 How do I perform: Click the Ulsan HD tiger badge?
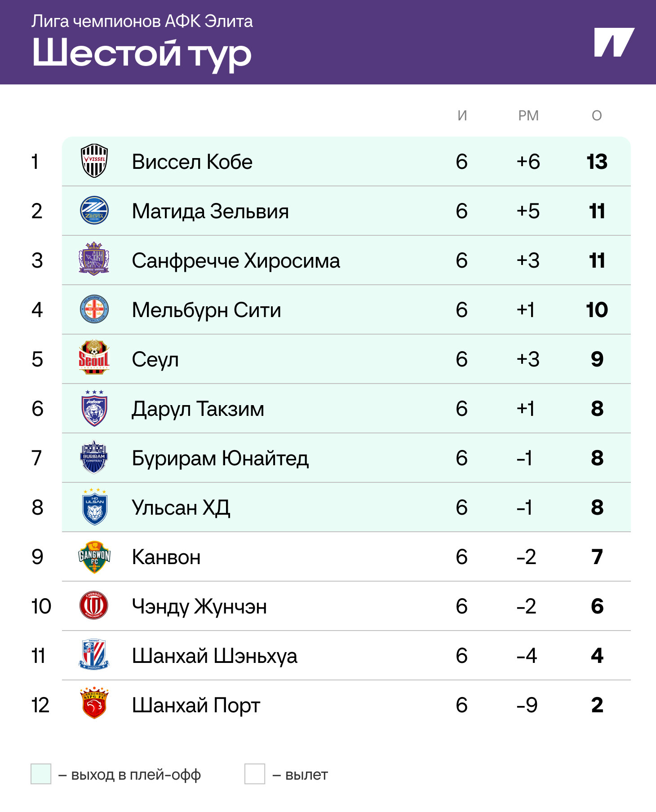[94, 507]
